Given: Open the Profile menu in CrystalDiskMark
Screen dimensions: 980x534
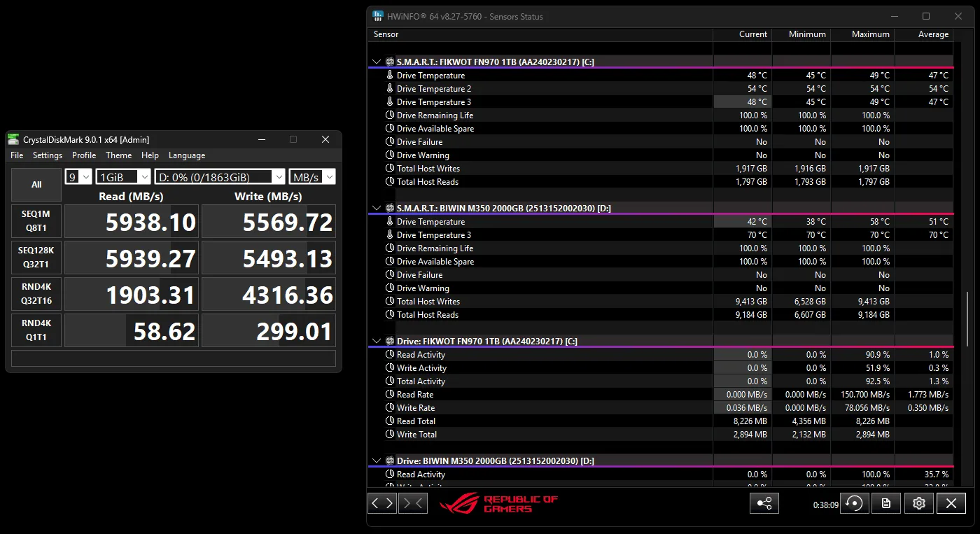Looking at the screenshot, I should (x=84, y=155).
